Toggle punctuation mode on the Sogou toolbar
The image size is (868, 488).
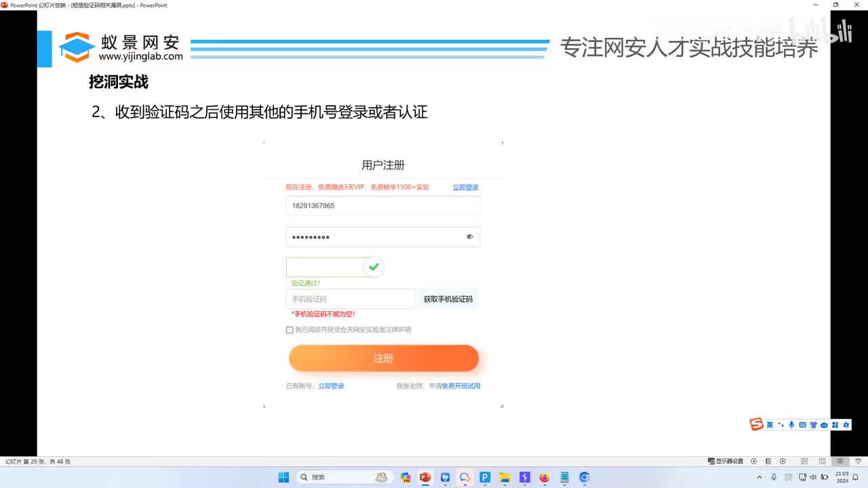click(x=781, y=425)
